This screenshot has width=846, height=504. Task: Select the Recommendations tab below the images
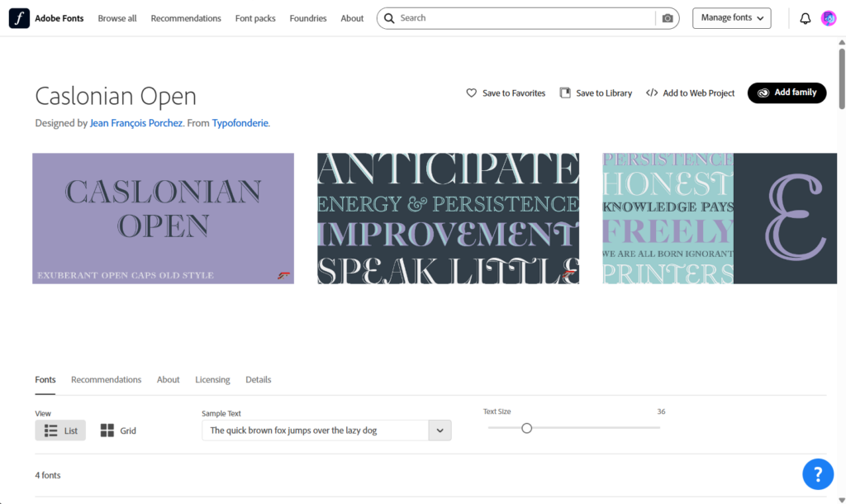click(107, 380)
